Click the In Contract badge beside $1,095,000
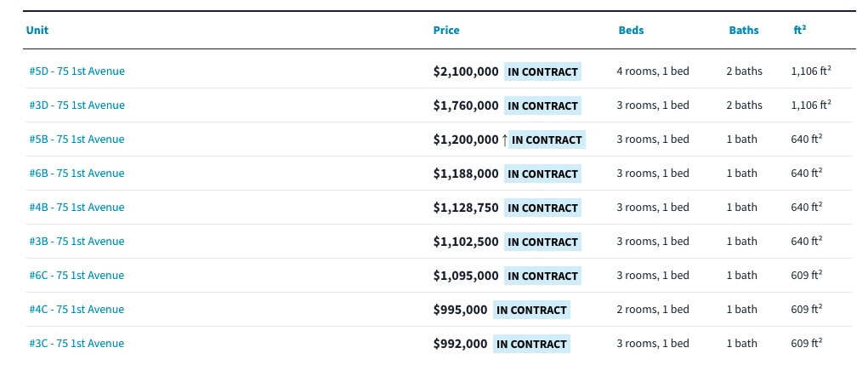The image size is (868, 382). [542, 276]
